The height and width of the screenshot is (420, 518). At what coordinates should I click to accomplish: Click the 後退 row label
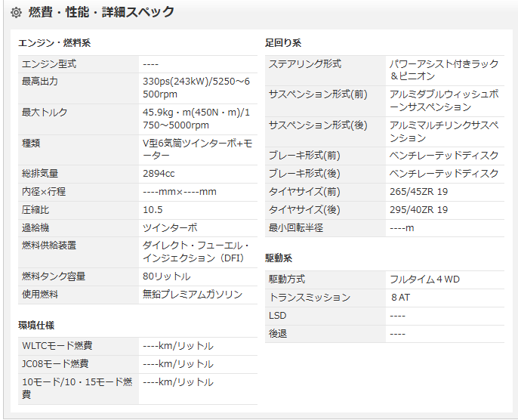click(x=278, y=334)
